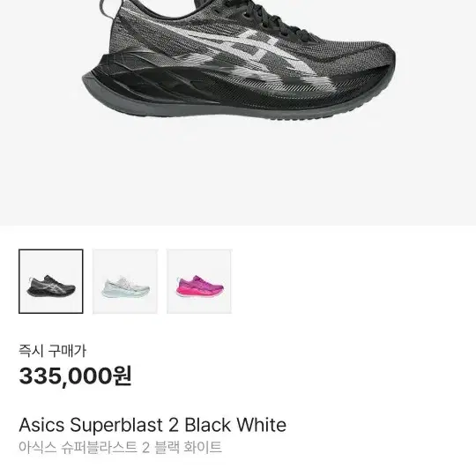Tap the 즉시 구매가 label
The width and height of the screenshot is (476, 476).
point(52,351)
